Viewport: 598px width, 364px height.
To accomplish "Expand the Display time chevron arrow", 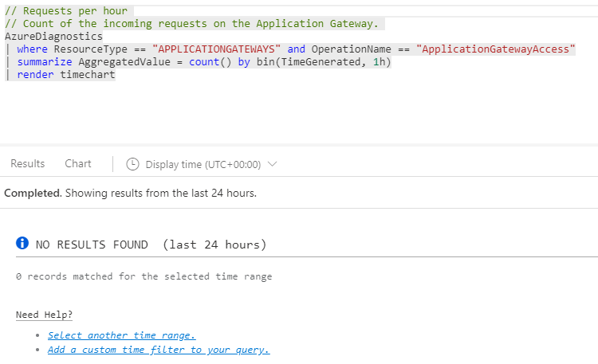I will coord(273,164).
